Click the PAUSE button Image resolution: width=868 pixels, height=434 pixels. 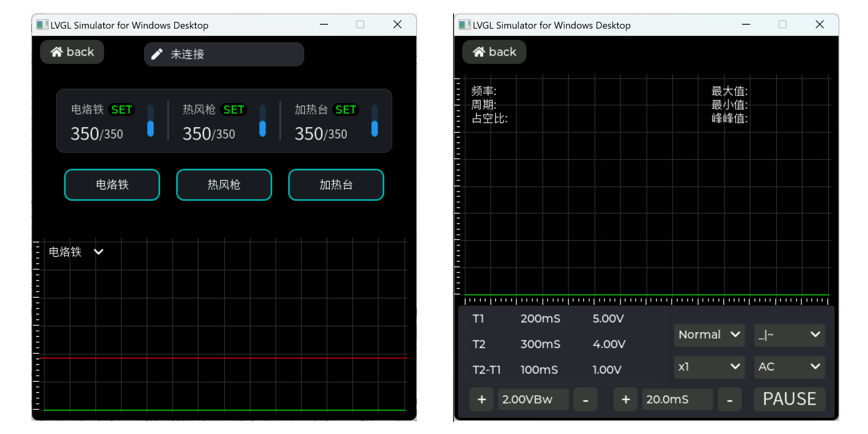coord(789,399)
